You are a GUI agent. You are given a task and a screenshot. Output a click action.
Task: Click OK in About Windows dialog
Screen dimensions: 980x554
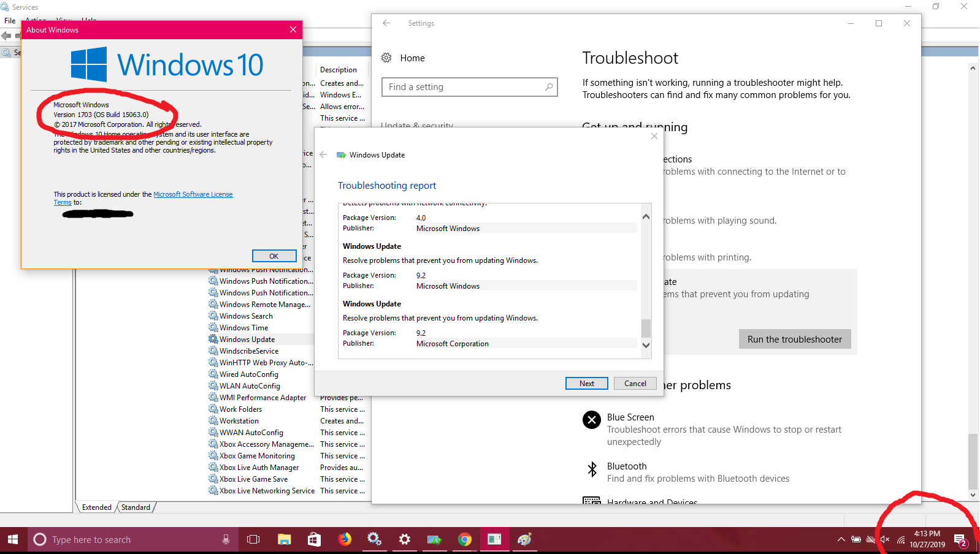click(274, 256)
